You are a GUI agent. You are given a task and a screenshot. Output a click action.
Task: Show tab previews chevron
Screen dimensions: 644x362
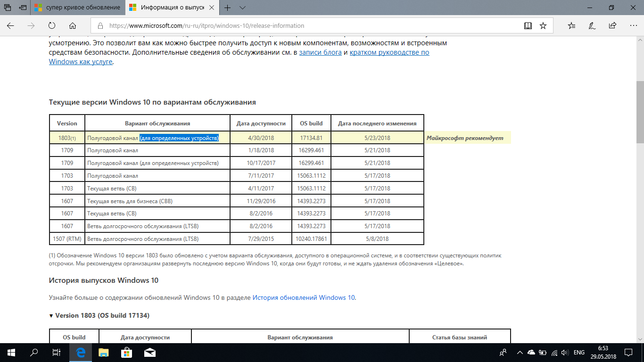coord(242,8)
